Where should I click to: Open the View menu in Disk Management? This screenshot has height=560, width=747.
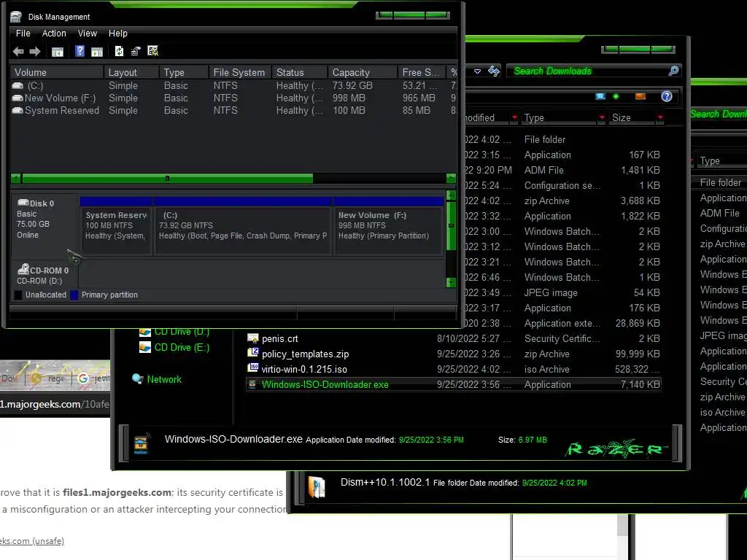[x=88, y=34]
